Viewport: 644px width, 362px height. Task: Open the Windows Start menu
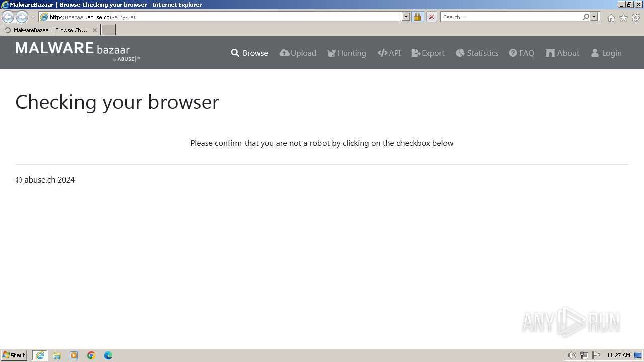pyautogui.click(x=14, y=355)
